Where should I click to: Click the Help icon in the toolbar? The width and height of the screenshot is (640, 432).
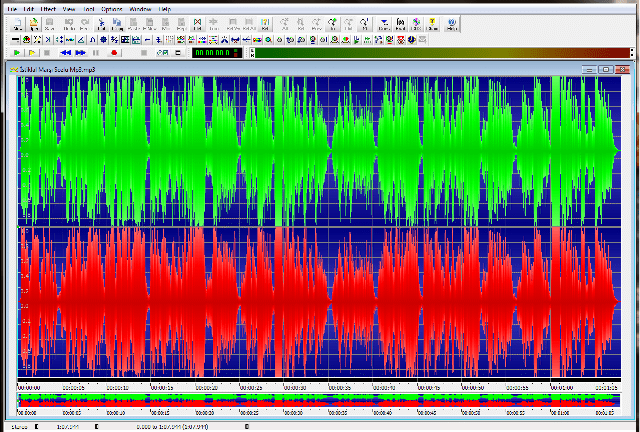(x=452, y=23)
